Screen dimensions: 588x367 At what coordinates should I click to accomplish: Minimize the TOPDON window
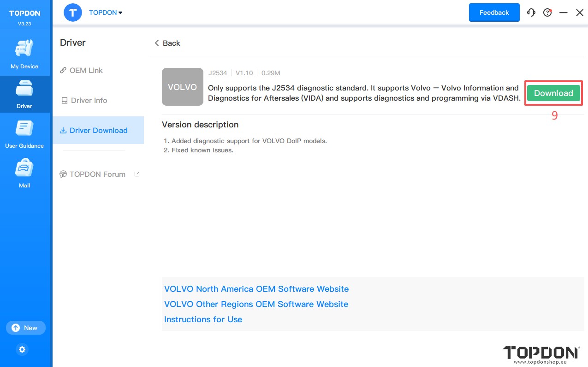[563, 13]
